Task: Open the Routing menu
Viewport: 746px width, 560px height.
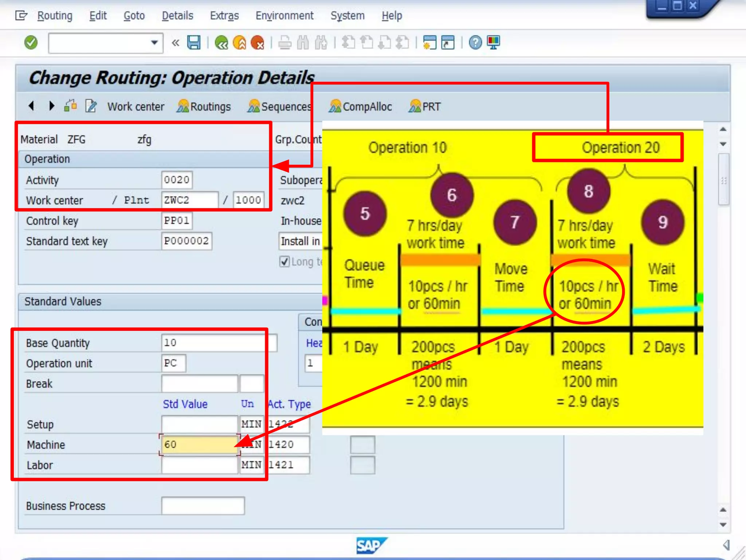Action: (x=55, y=16)
